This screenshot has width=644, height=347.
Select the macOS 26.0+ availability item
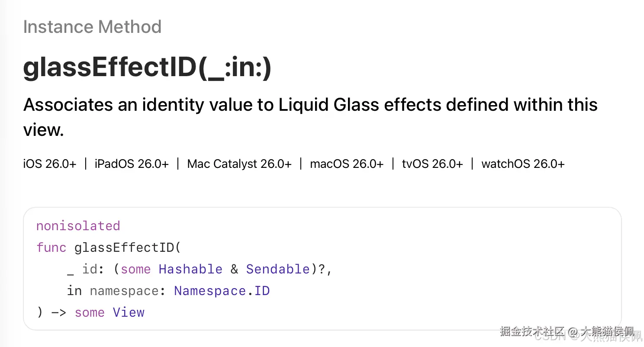tap(347, 164)
